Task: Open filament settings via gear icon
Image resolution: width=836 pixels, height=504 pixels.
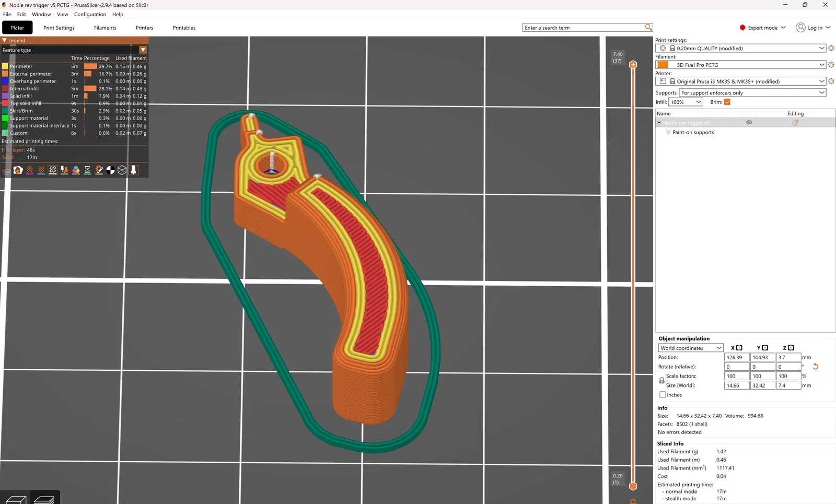Action: coord(831,65)
